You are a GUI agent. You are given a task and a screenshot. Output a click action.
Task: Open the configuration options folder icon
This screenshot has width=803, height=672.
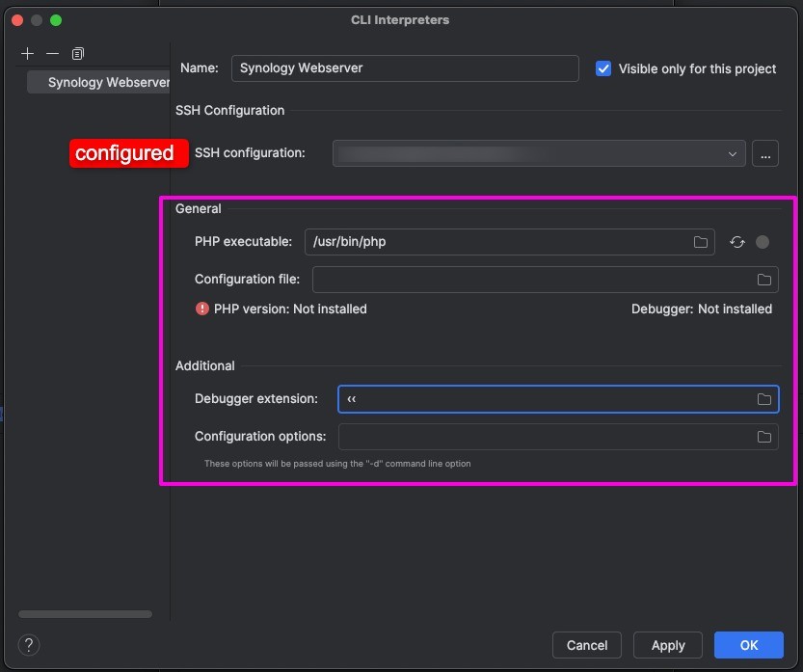pos(763,437)
